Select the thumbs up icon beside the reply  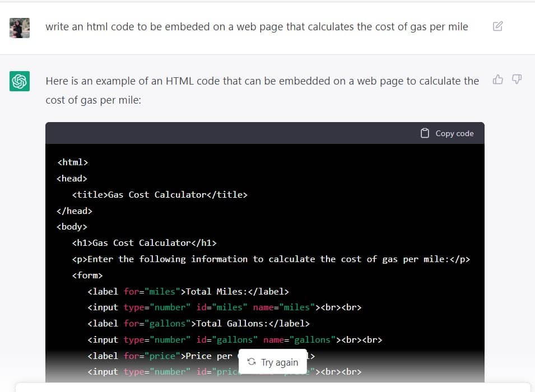498,80
